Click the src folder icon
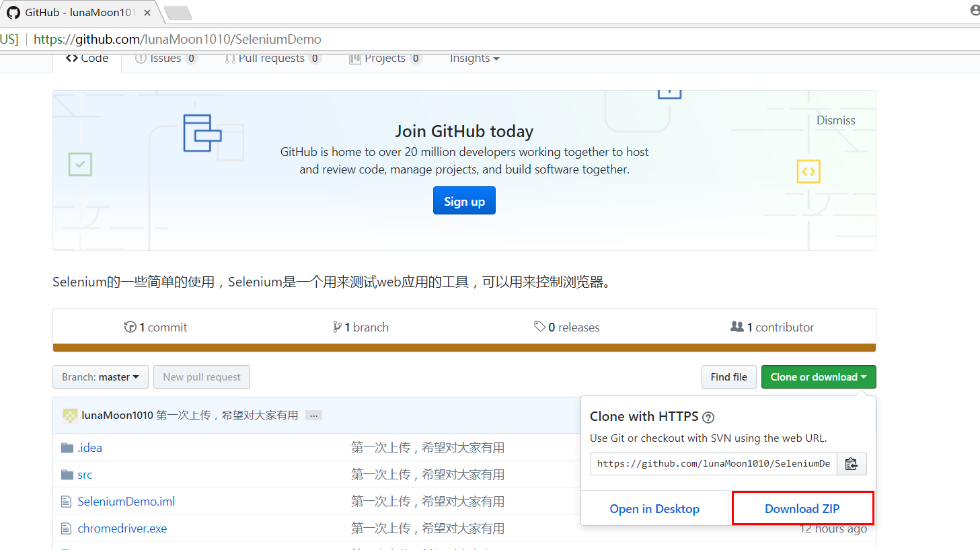 67,475
